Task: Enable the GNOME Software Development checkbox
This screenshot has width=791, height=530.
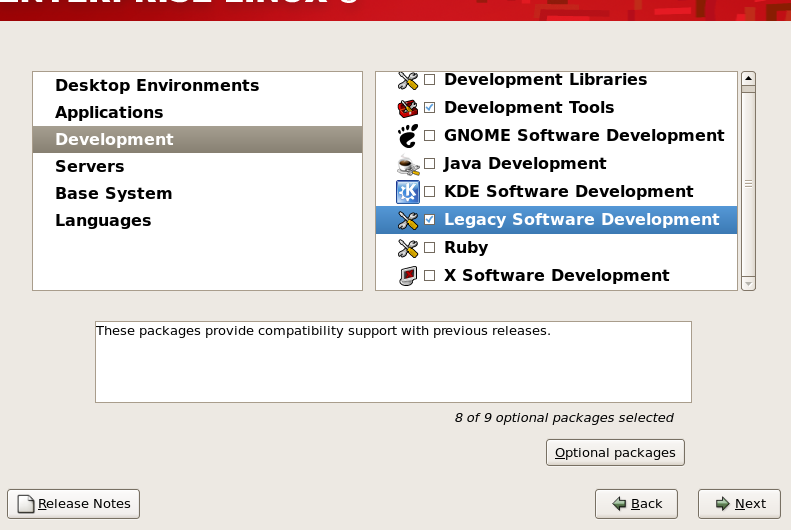Action: [430, 136]
